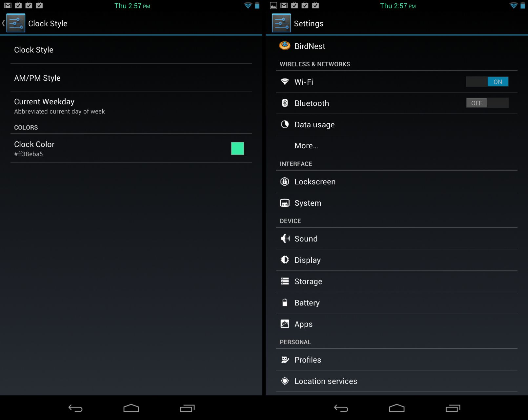Open Storage settings

[397, 281]
